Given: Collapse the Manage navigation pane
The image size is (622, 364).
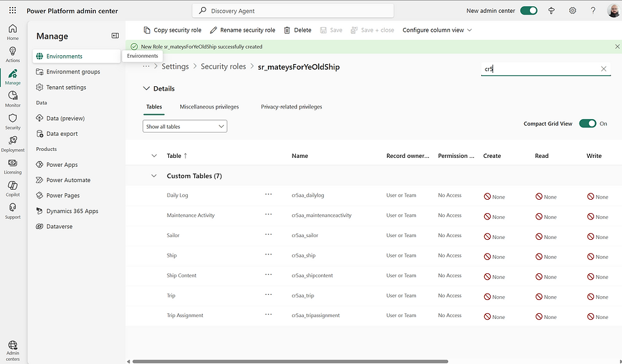Looking at the screenshot, I should coord(115,36).
